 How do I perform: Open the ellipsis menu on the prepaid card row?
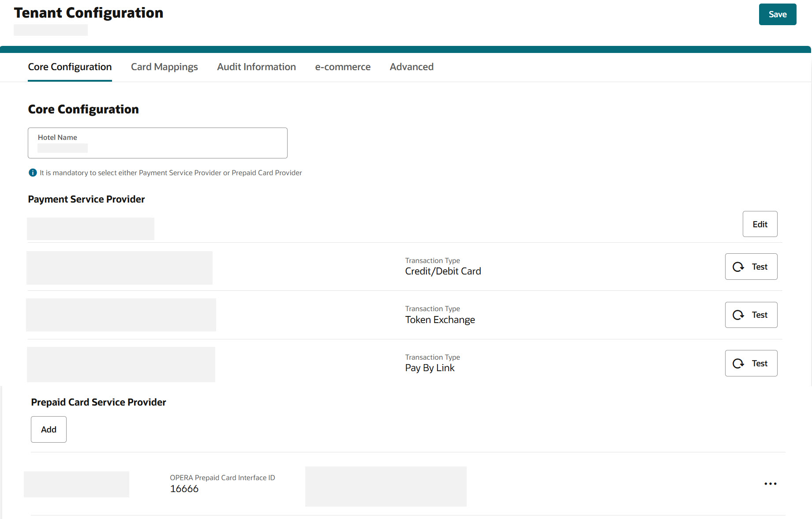click(770, 484)
